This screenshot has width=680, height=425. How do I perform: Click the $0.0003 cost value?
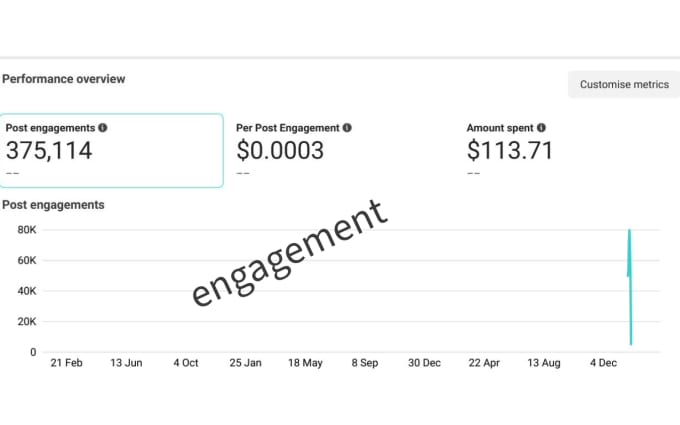click(280, 150)
